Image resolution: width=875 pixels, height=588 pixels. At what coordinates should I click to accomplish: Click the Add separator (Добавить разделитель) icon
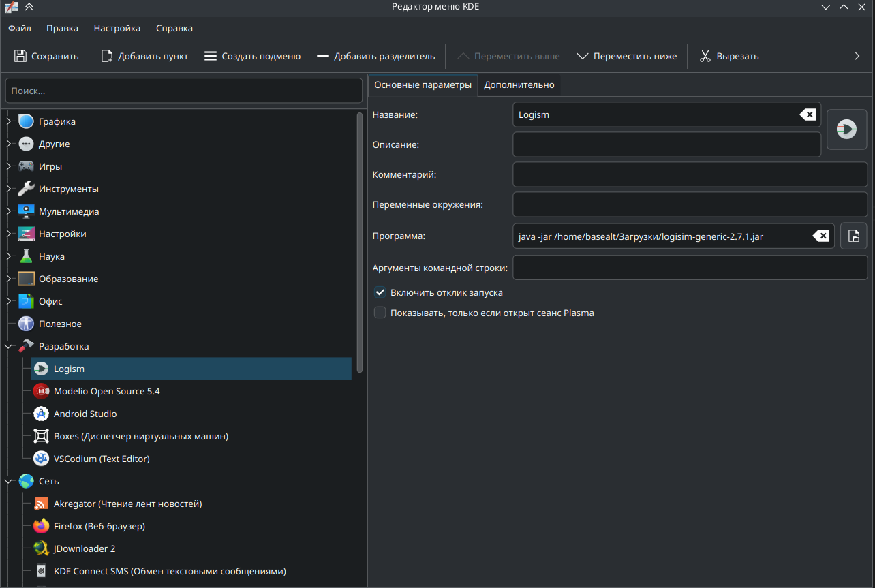[x=323, y=56]
